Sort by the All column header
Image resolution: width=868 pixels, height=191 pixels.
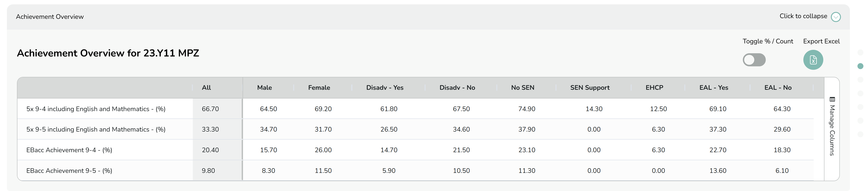point(206,88)
